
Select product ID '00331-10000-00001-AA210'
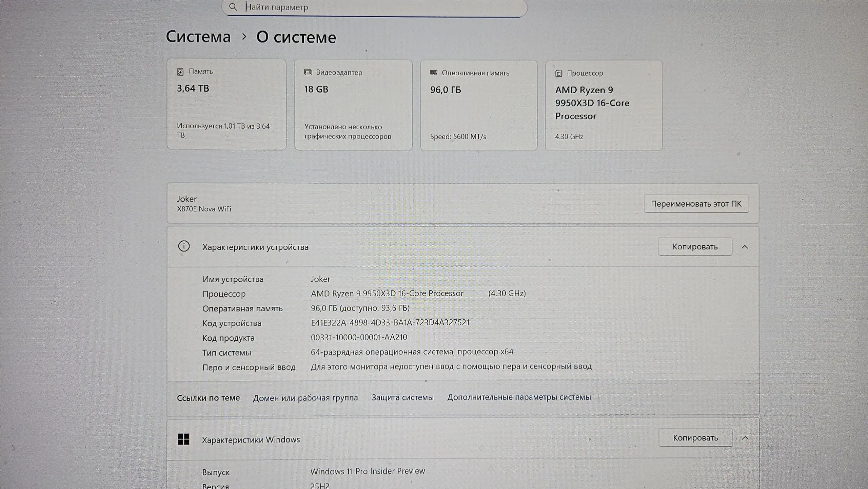[x=359, y=337]
